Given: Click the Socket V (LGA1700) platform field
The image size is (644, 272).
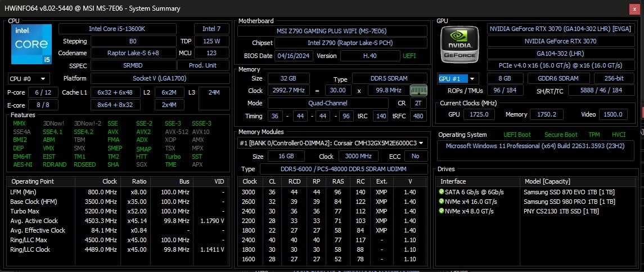Looking at the screenshot, I should click(160, 78).
